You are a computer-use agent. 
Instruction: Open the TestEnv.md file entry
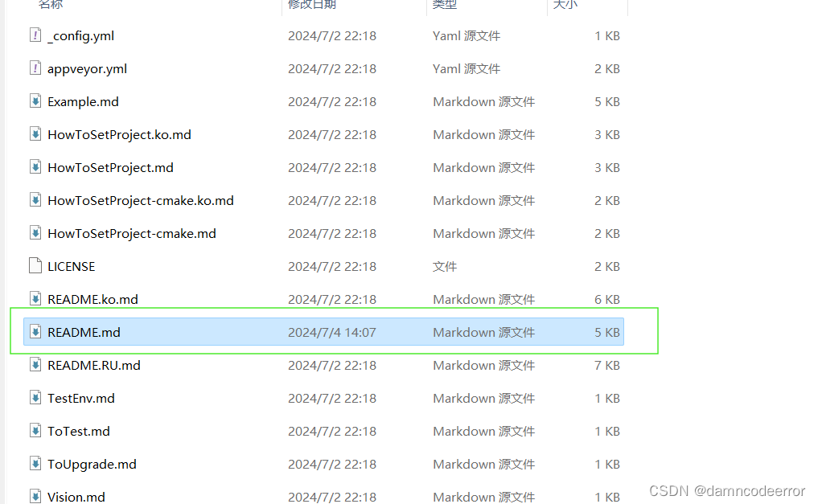(81, 398)
